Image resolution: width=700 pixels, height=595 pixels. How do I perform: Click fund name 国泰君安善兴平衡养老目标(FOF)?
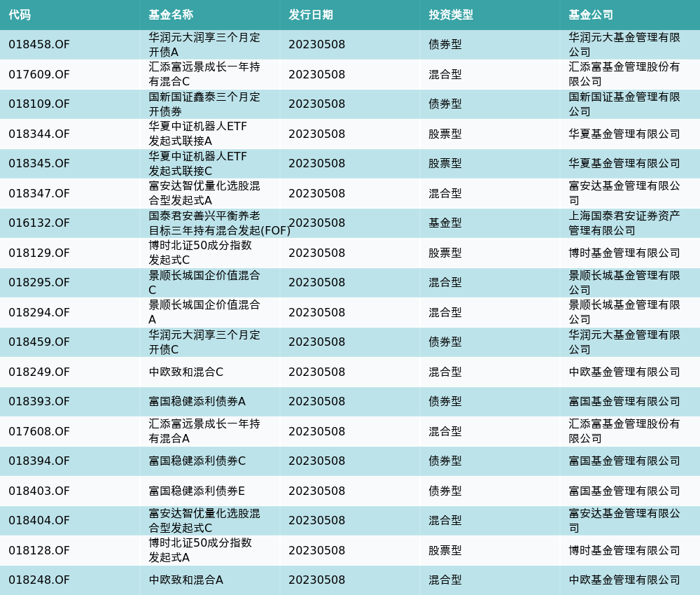219,223
